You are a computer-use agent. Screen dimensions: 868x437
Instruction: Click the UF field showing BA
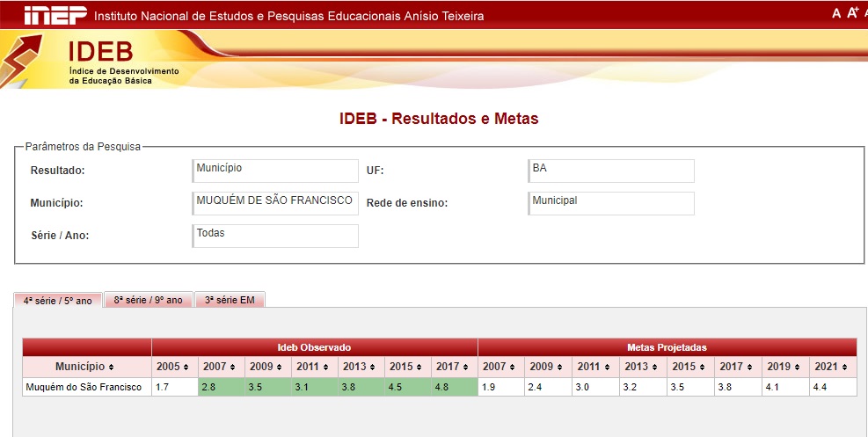(611, 171)
